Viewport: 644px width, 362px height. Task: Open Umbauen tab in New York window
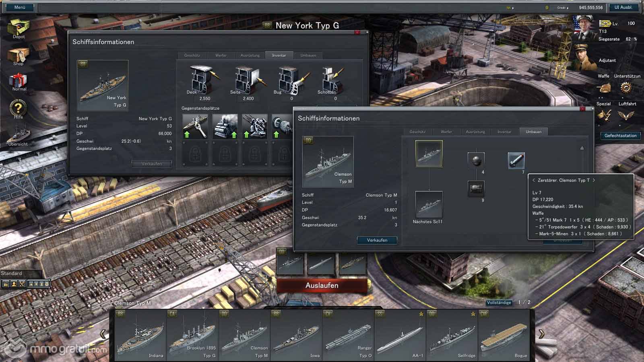pos(308,56)
